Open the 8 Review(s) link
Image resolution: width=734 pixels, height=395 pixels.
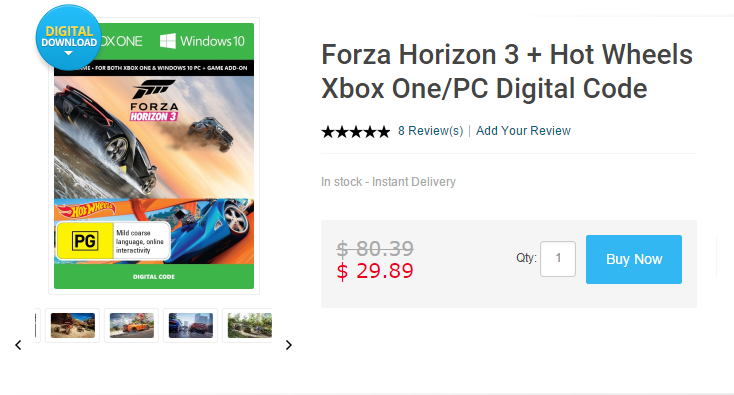click(430, 131)
